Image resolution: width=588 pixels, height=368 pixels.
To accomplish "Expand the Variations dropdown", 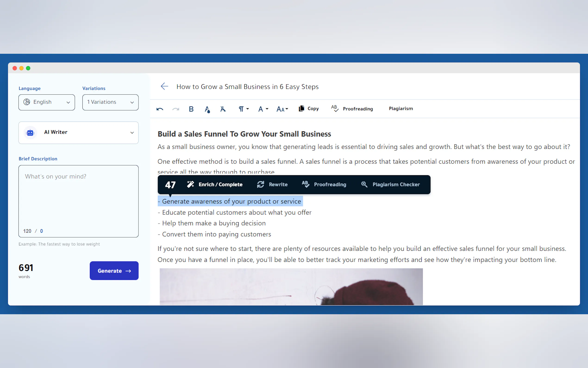I will pos(110,102).
